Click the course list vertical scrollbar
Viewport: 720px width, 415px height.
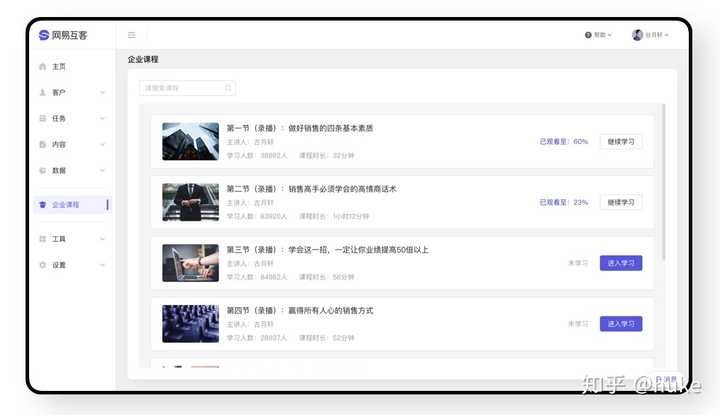click(663, 182)
